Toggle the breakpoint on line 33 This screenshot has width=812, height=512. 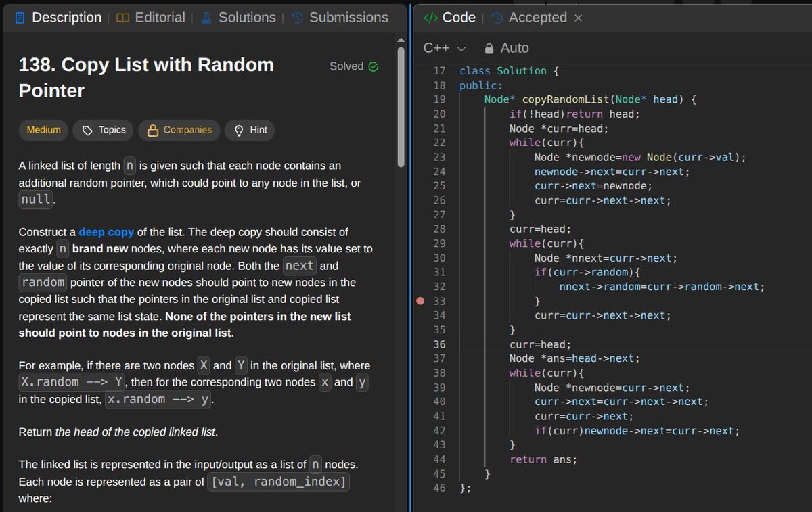420,301
